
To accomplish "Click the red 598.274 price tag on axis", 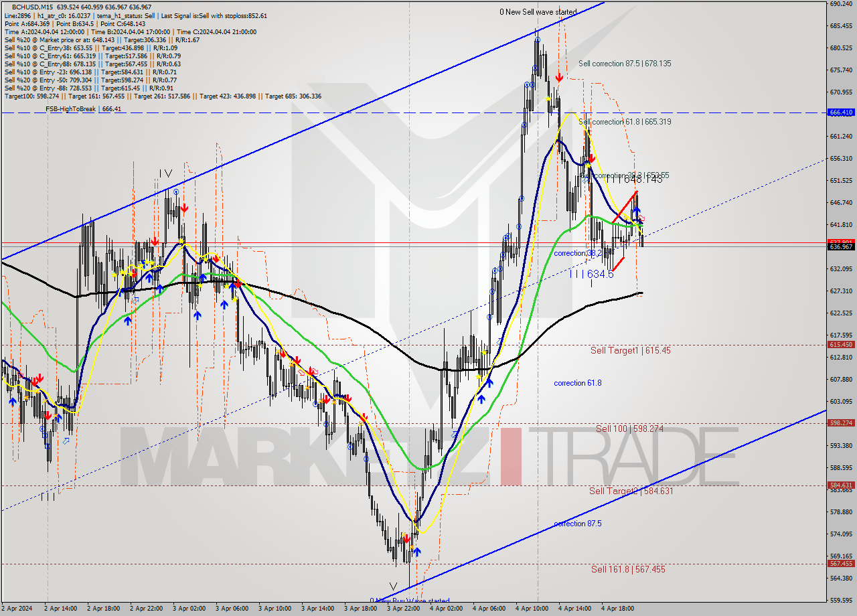I will tap(841, 423).
